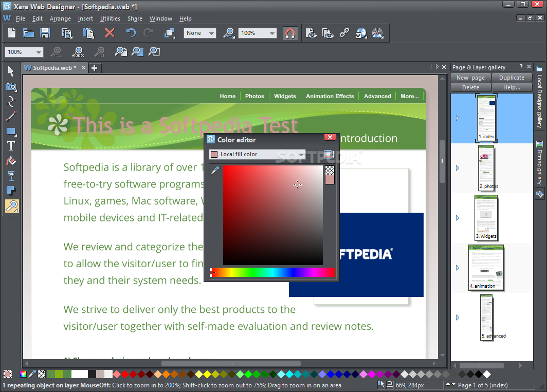The height and width of the screenshot is (392, 547).
Task: Open the Local fill color dropdown
Action: 257,154
